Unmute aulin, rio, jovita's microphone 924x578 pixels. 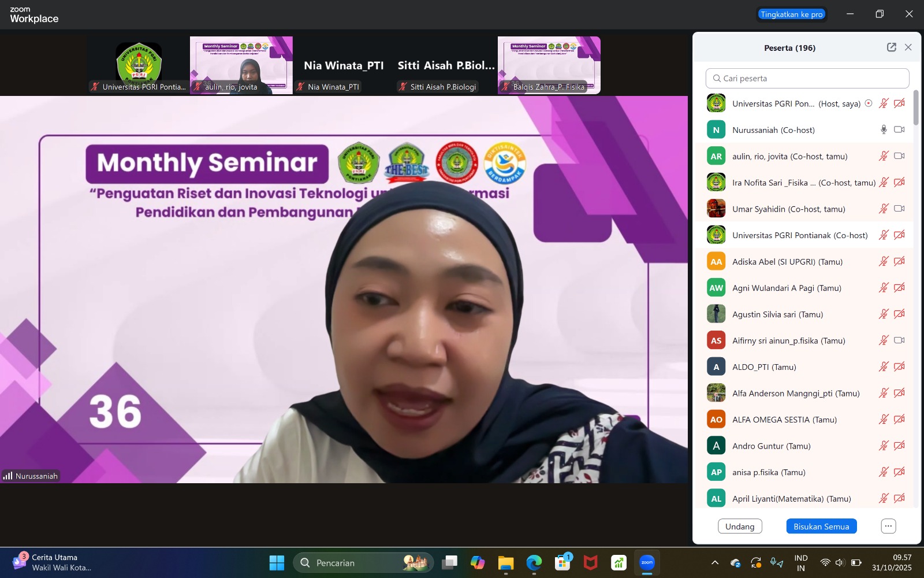883,156
